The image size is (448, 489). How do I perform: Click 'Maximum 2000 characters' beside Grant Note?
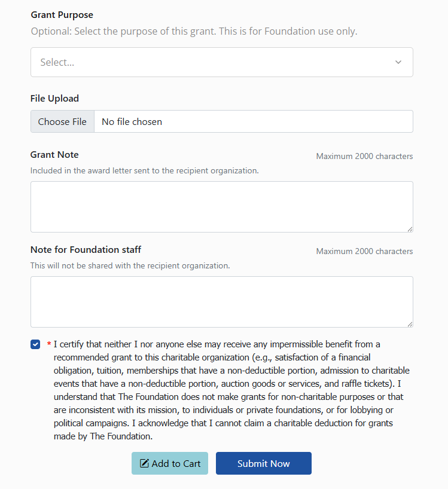[364, 156]
